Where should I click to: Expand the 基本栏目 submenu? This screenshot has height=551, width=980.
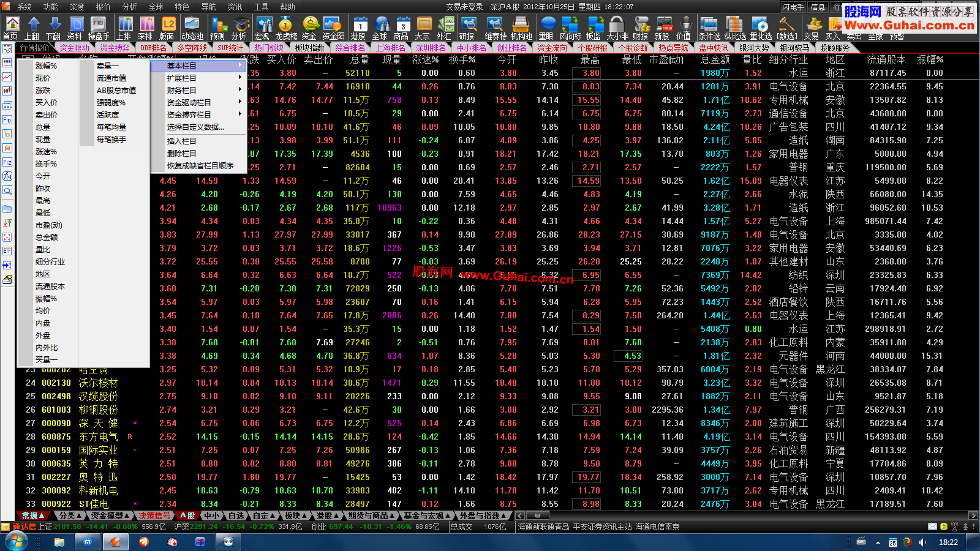pyautogui.click(x=199, y=66)
